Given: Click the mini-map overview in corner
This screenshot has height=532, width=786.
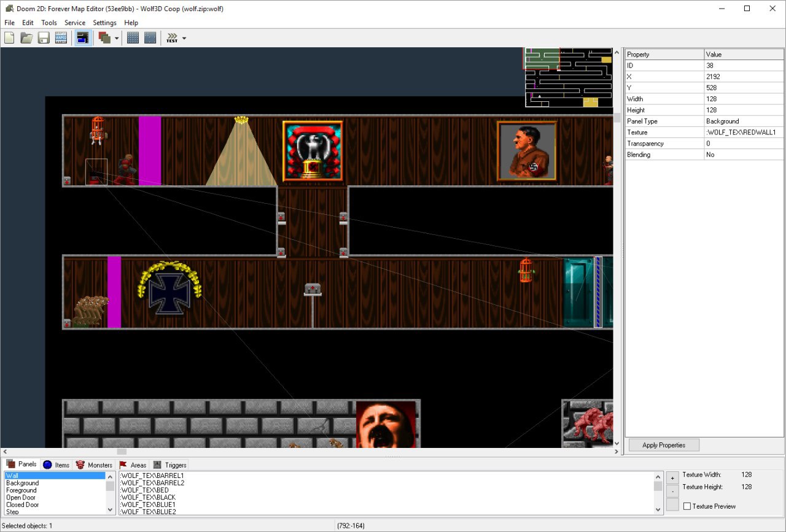Looking at the screenshot, I should pyautogui.click(x=568, y=77).
